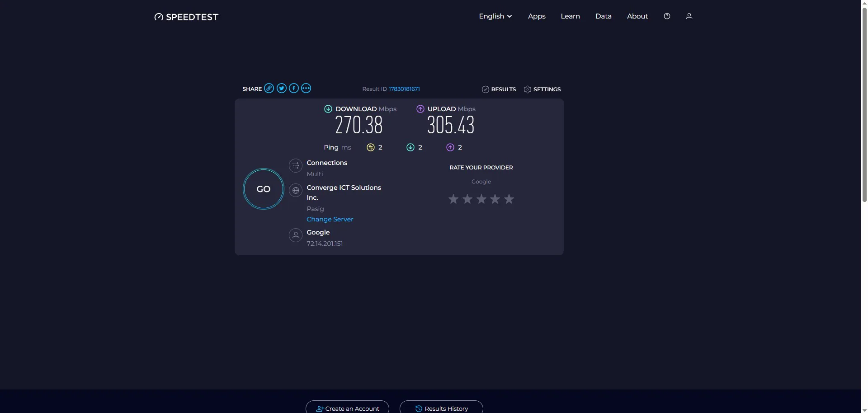Share result on Twitter
Screen dimensions: 868x413
coord(282,88)
